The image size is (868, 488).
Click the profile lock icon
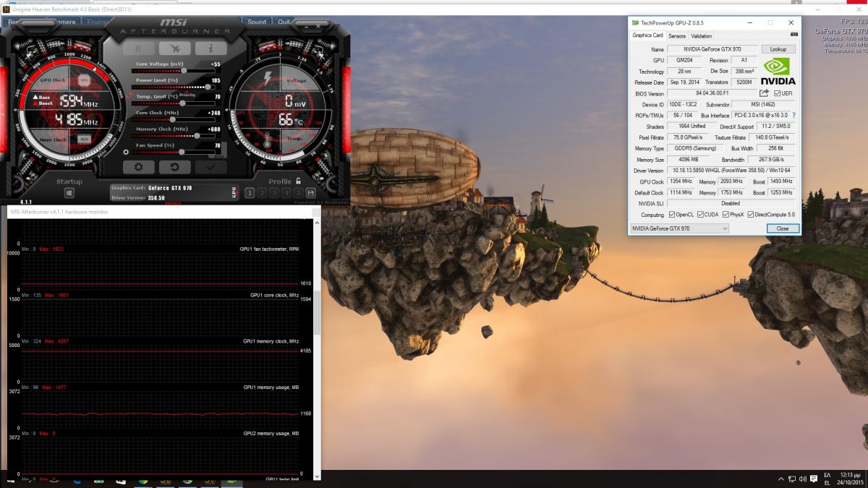click(x=298, y=181)
